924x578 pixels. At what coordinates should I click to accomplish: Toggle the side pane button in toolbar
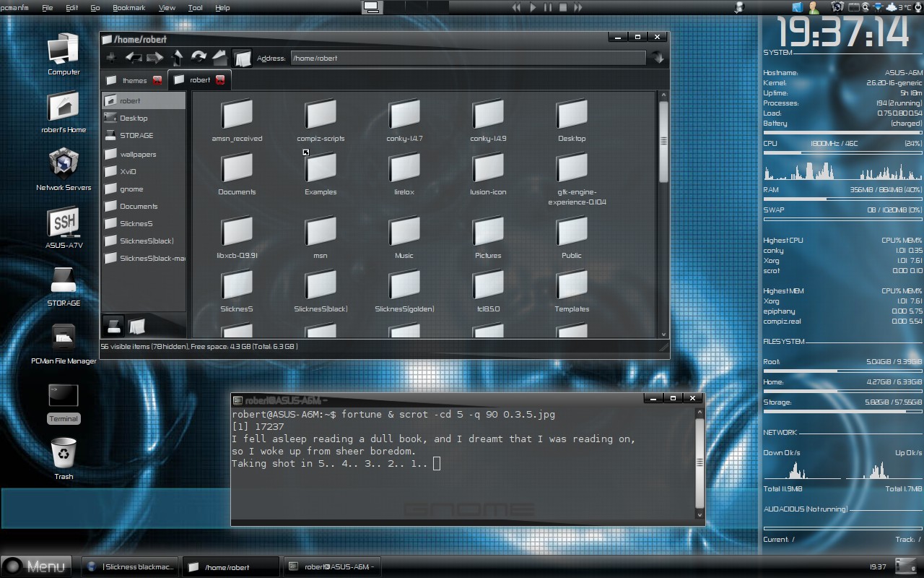pyautogui.click(x=243, y=58)
